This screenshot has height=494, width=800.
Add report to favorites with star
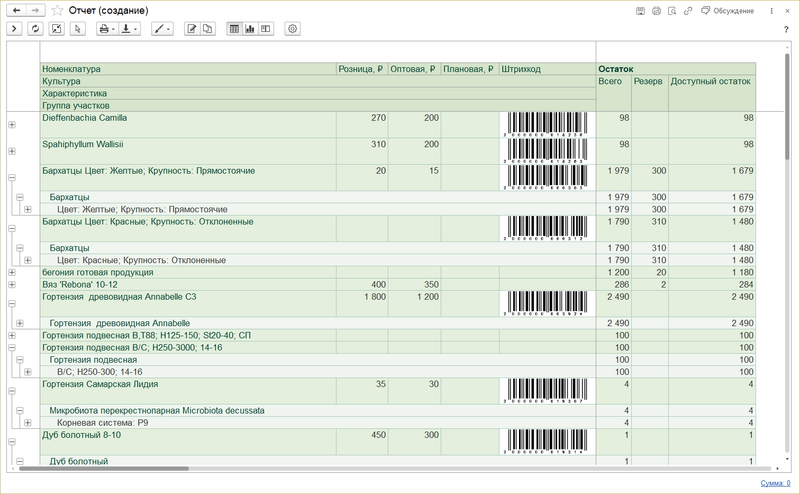point(57,10)
